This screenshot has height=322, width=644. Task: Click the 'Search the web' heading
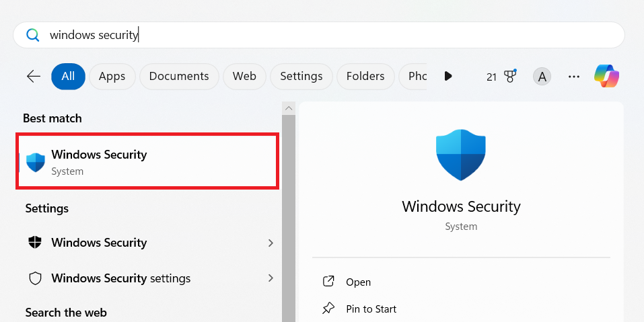point(66,313)
